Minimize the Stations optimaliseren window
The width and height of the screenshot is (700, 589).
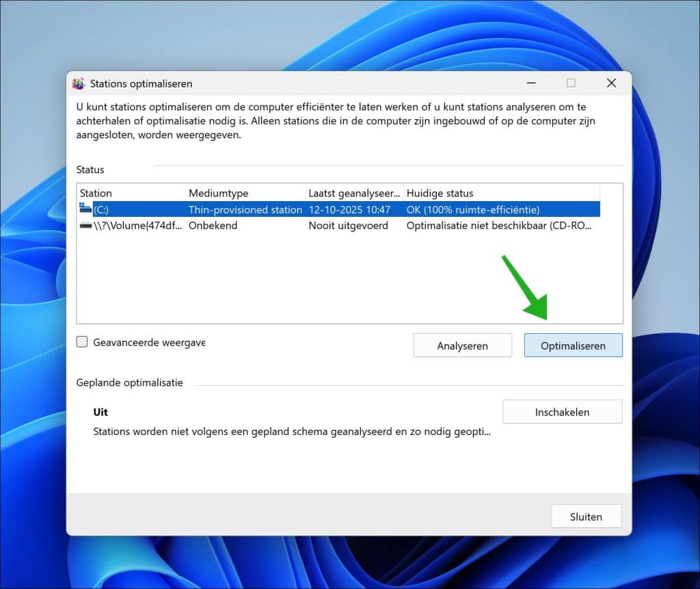530,83
